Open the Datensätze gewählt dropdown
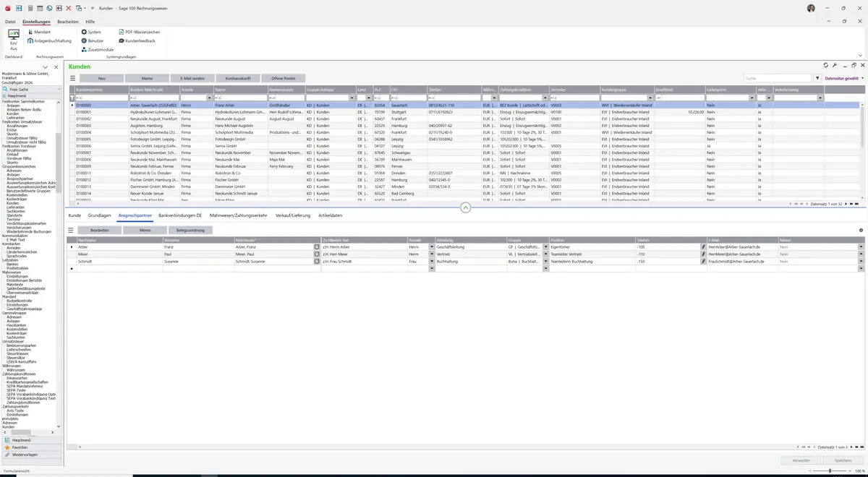The height and width of the screenshot is (477, 868). click(x=844, y=78)
